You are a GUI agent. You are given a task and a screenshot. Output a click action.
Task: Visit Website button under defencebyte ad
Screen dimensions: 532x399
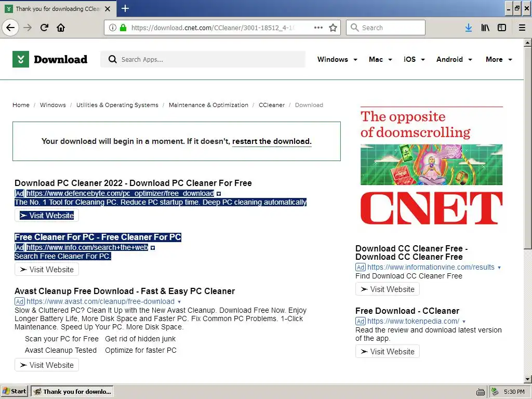(47, 216)
